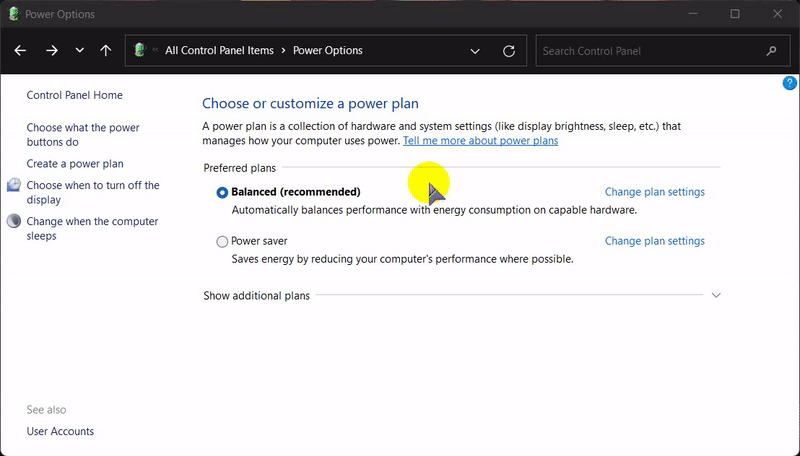Go to All Control Panel Items breadcrumb
This screenshot has width=800, height=456.
(219, 51)
